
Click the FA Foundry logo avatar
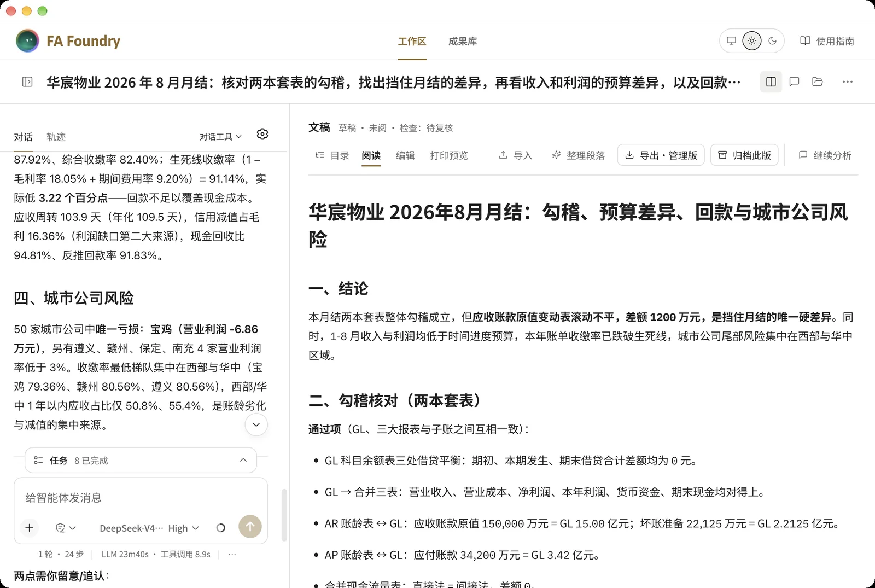tap(27, 41)
